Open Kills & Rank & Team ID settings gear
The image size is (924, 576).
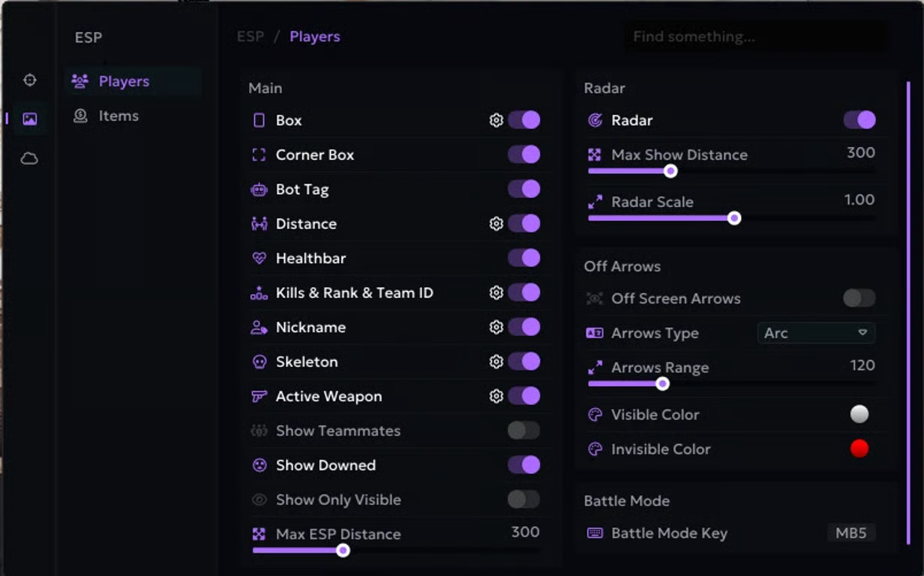click(x=496, y=292)
